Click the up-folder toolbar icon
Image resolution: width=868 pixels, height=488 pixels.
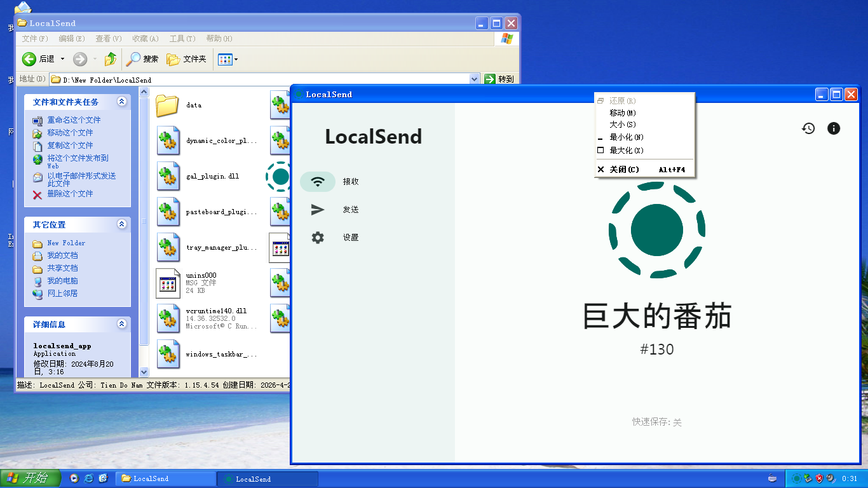point(111,59)
